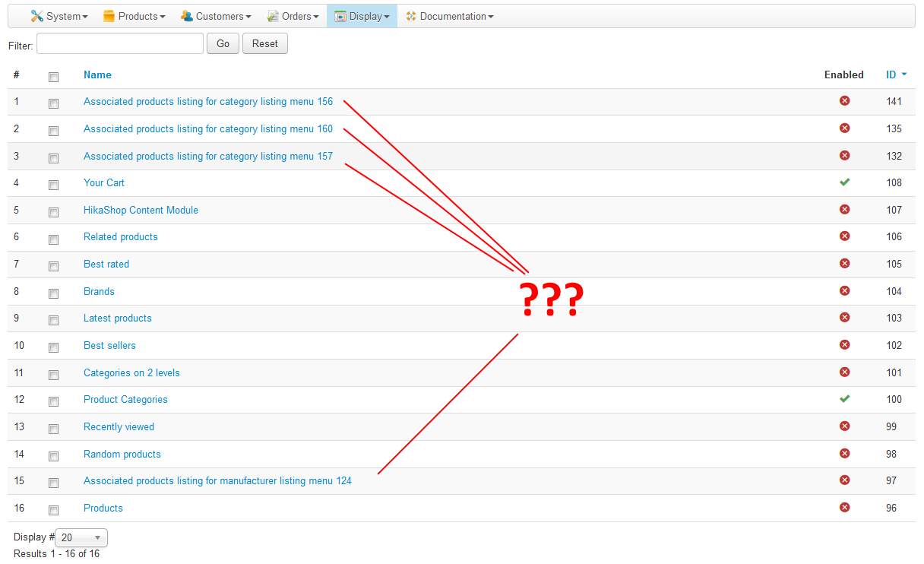Click the Customers people icon
The height and width of the screenshot is (564, 924).
[x=185, y=15]
